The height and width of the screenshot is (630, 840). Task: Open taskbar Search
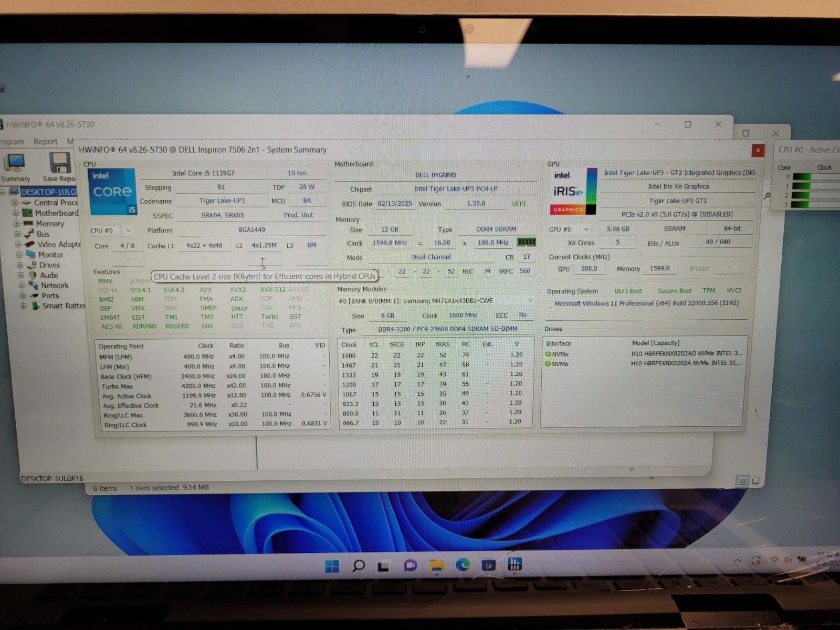(359, 566)
